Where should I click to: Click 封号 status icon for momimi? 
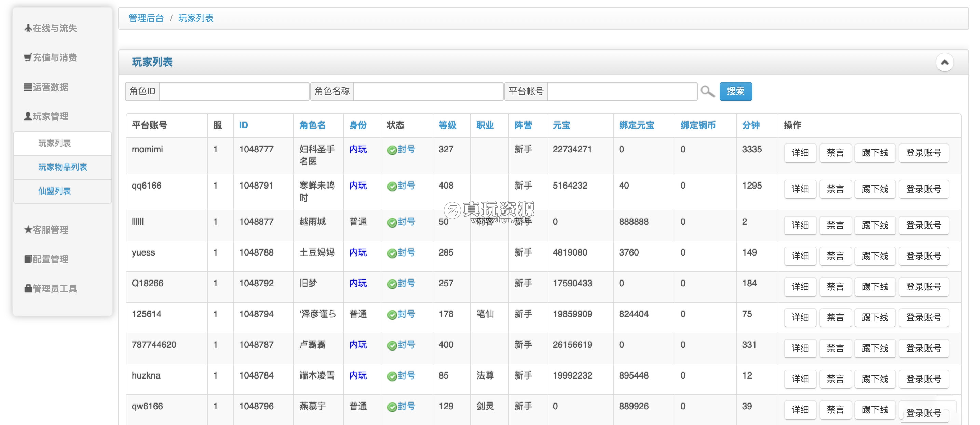[392, 150]
